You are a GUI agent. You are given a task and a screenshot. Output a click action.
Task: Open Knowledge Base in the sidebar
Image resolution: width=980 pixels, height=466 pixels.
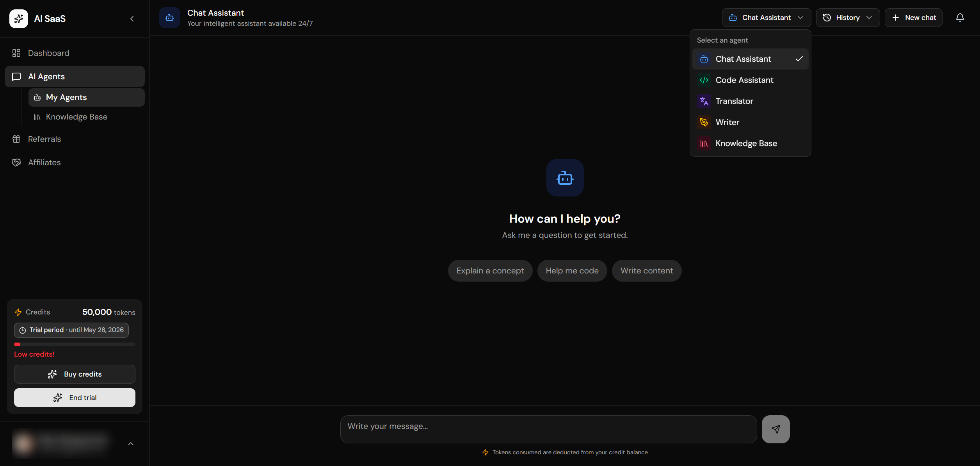tap(86, 117)
